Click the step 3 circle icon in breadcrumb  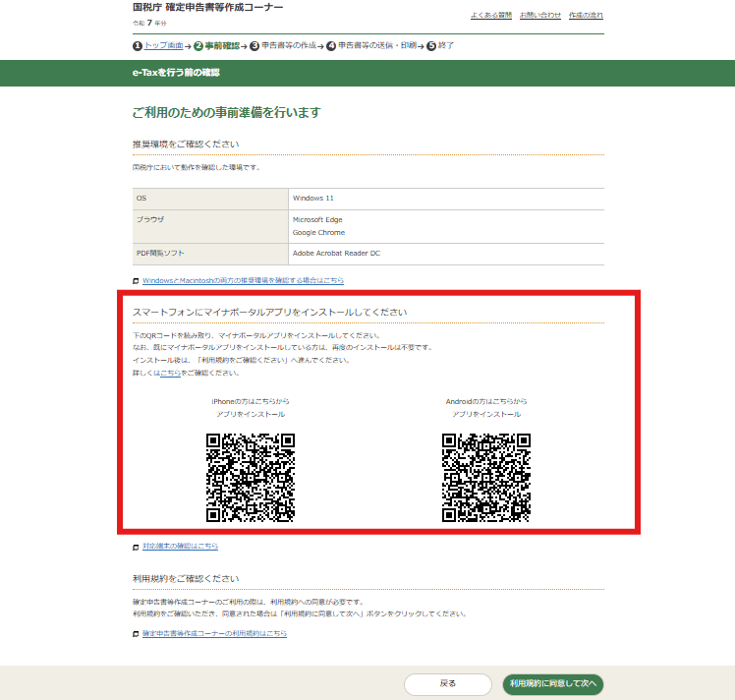click(x=254, y=46)
